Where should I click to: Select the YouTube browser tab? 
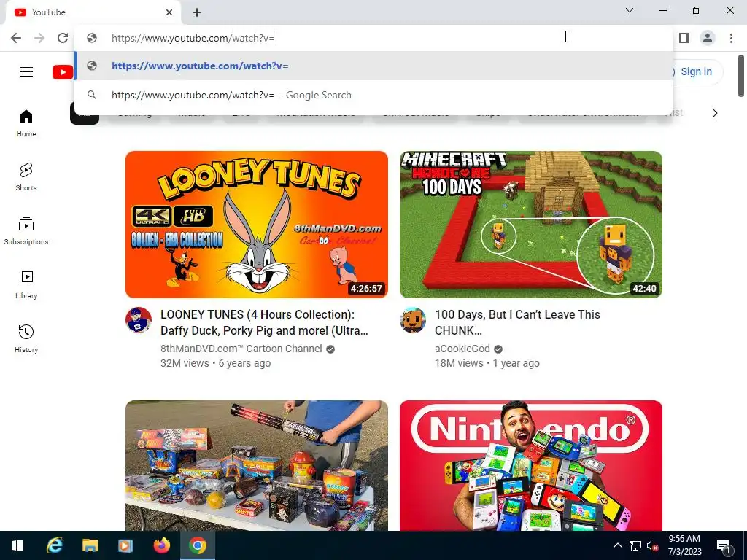[x=93, y=13]
